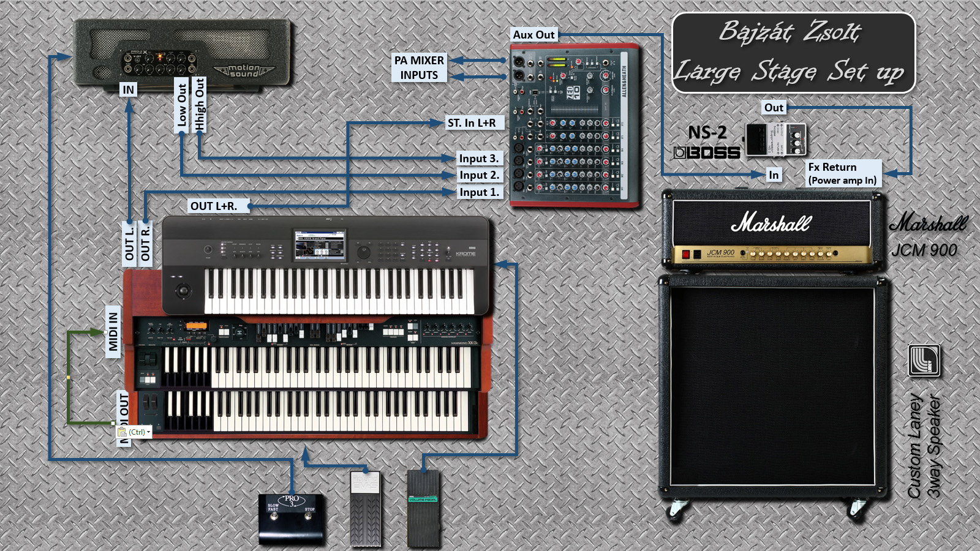Select the 'Input 3.' label
This screenshot has width=980, height=551.
(480, 159)
